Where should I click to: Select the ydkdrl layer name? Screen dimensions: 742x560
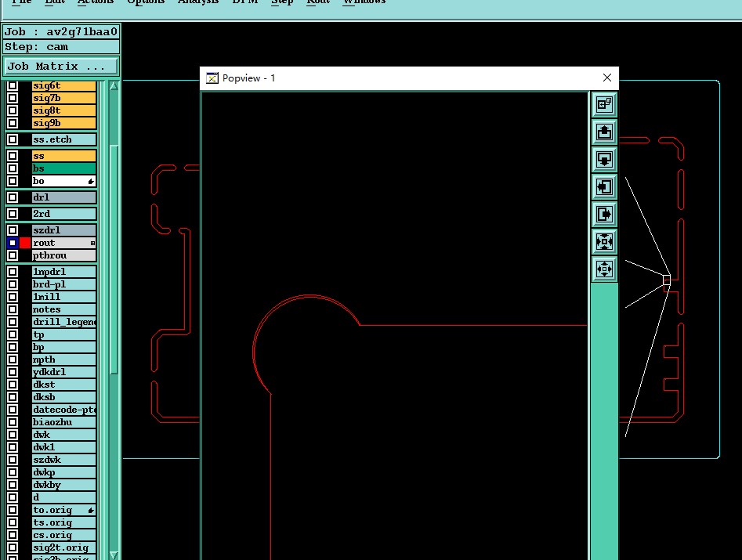click(64, 372)
